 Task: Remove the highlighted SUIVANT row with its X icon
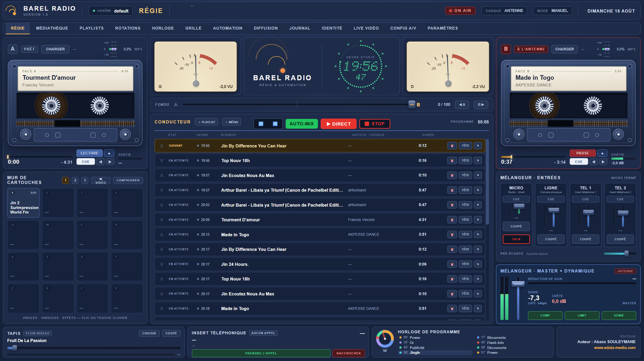tap(478, 146)
